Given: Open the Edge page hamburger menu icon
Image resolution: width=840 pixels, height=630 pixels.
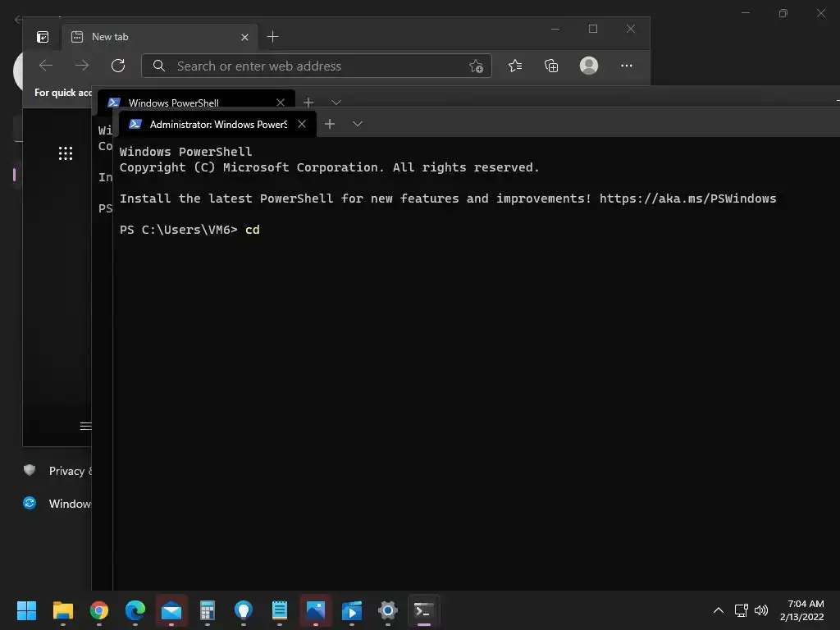Looking at the screenshot, I should point(85,427).
